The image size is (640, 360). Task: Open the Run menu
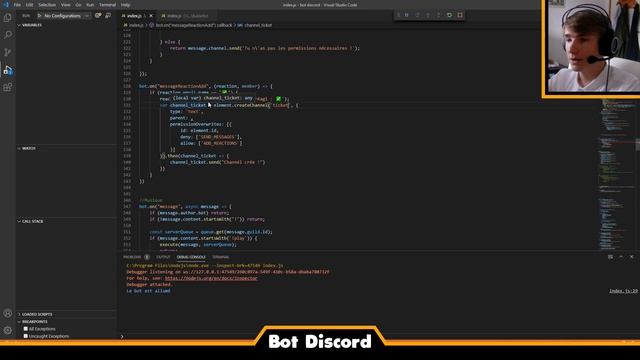[90, 5]
